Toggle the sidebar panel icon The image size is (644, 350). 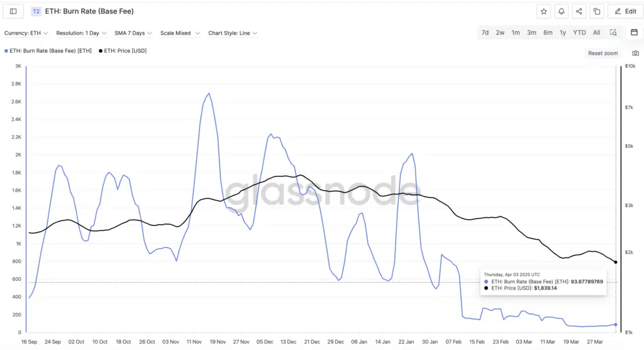[x=13, y=11]
